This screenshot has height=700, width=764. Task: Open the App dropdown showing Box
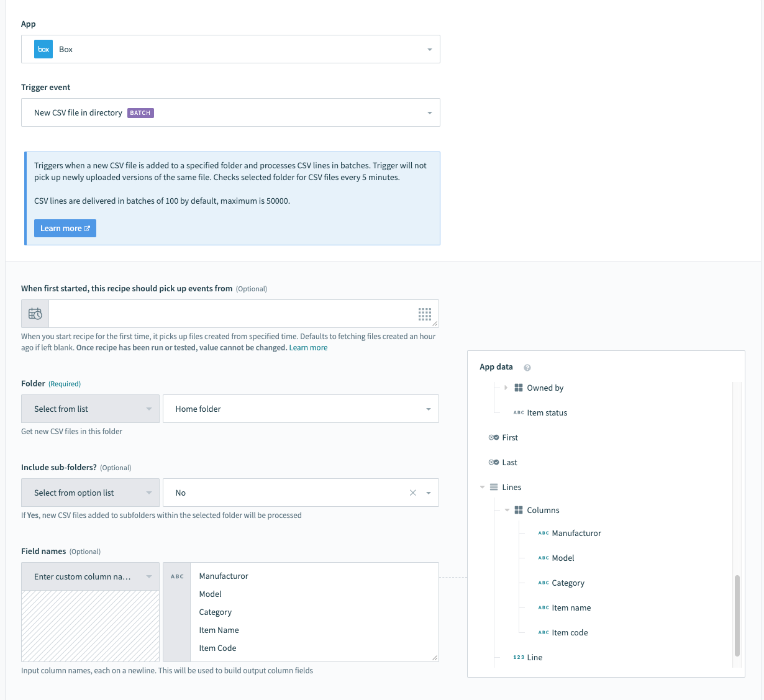pyautogui.click(x=230, y=49)
